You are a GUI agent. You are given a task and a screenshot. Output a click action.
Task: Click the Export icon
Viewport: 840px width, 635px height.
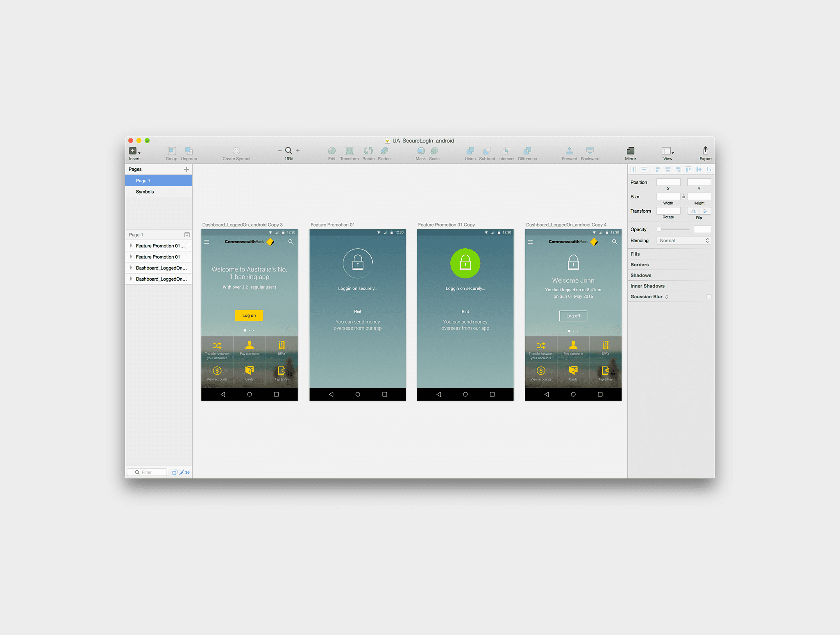click(705, 151)
